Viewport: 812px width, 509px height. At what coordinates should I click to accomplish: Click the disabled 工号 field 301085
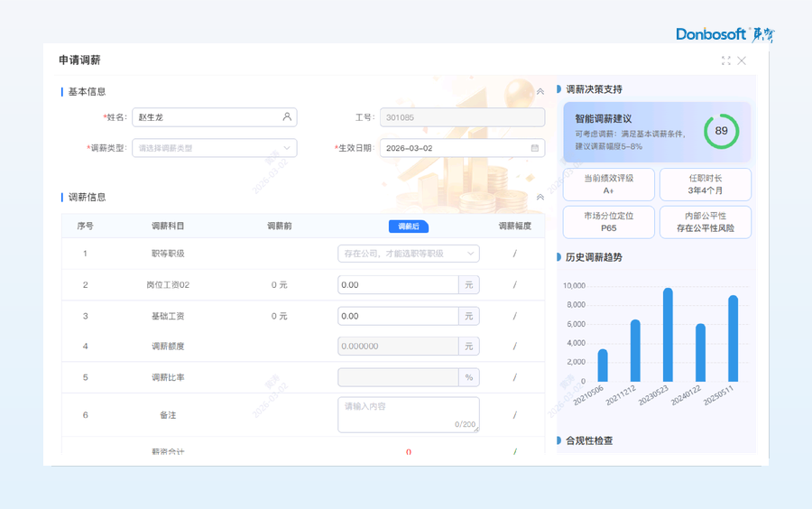click(x=463, y=117)
